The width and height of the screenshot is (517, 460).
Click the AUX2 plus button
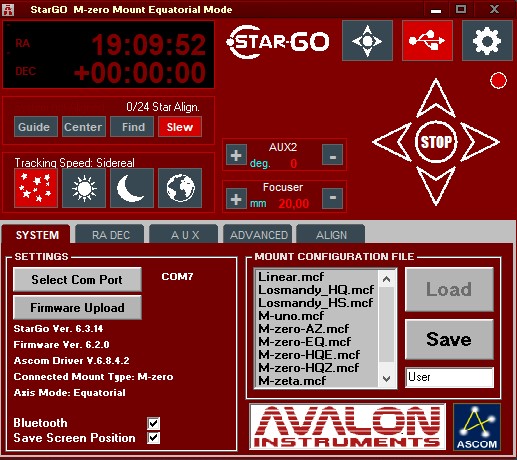(x=236, y=155)
